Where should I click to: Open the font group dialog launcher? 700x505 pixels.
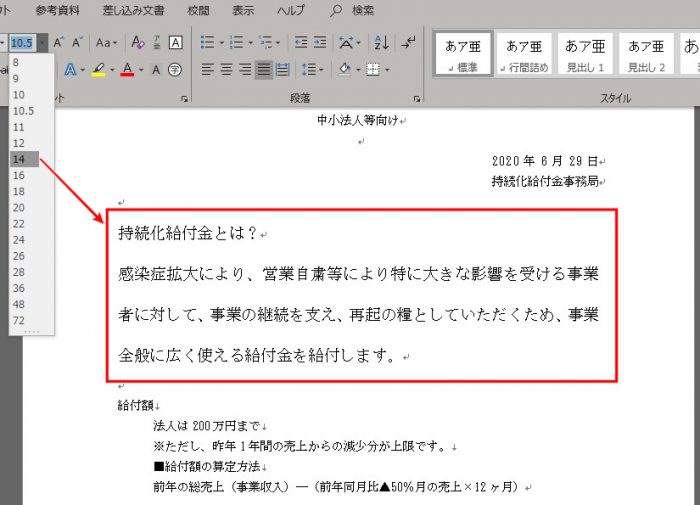coord(184,99)
